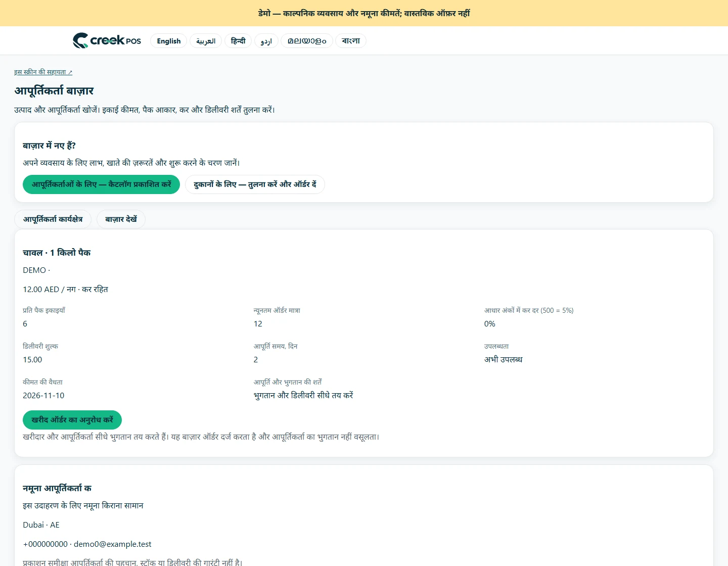Click भुगतान और डिलीवरी सीधे तय करें text

[303, 396]
